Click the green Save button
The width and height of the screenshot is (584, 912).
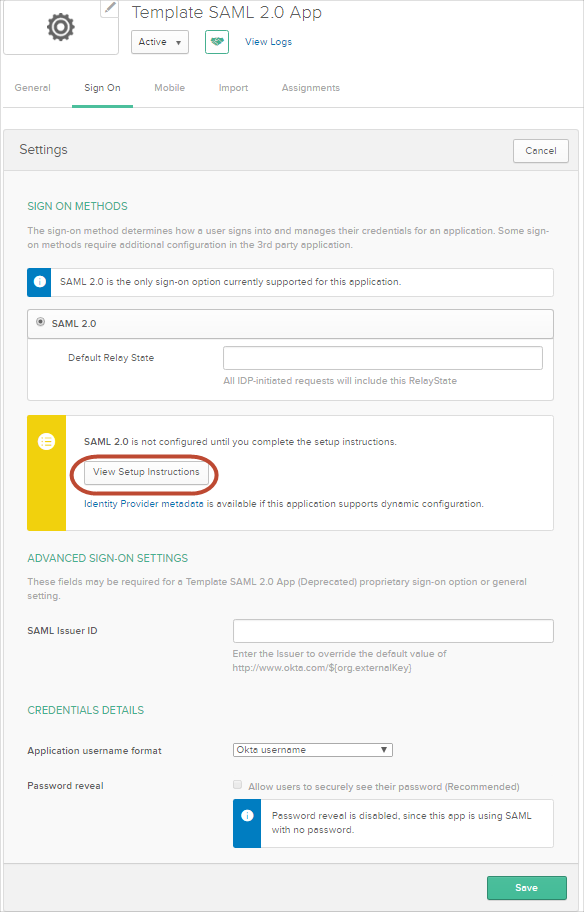coord(526,888)
